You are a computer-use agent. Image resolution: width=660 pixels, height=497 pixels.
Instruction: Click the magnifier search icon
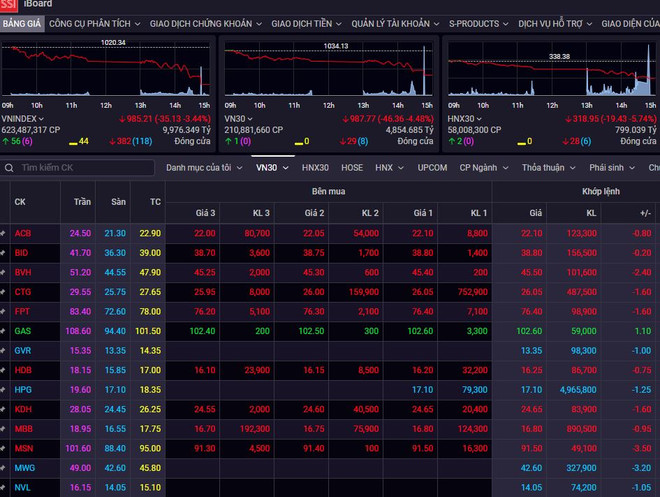point(11,168)
